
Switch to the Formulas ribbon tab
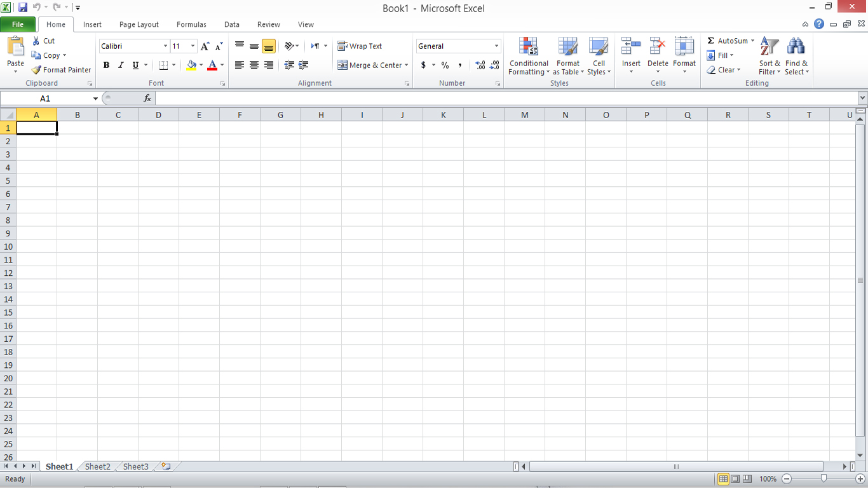click(191, 25)
